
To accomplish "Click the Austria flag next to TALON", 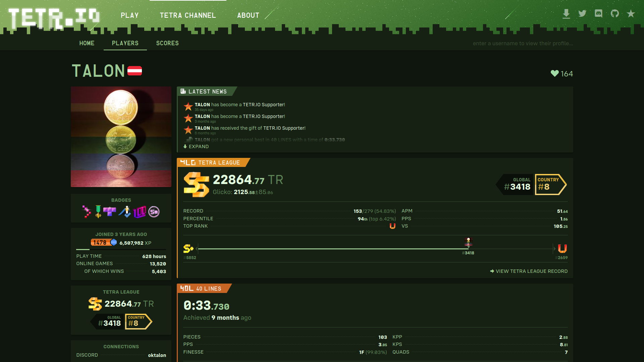I will click(135, 71).
